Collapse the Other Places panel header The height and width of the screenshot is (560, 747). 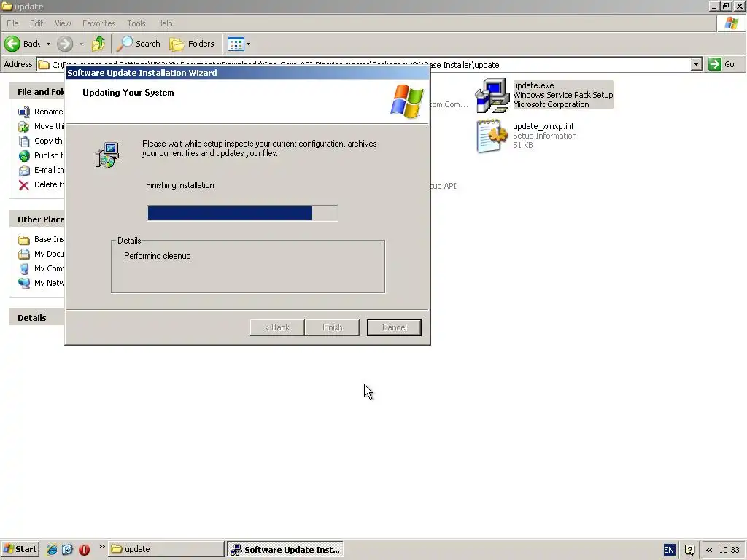[37, 219]
